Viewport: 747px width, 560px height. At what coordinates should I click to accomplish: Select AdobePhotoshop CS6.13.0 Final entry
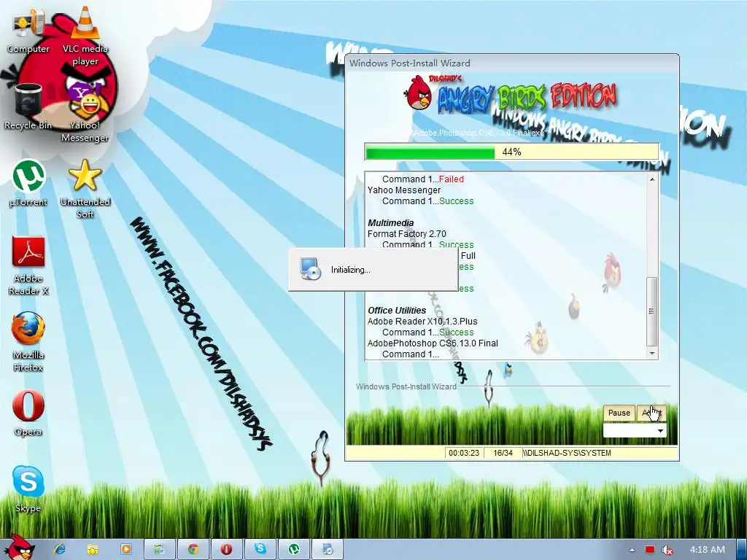pos(433,343)
